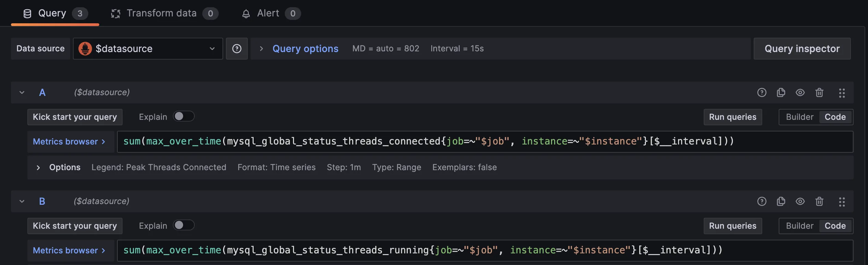Click data source help icon button
This screenshot has width=868, height=265.
tap(237, 49)
